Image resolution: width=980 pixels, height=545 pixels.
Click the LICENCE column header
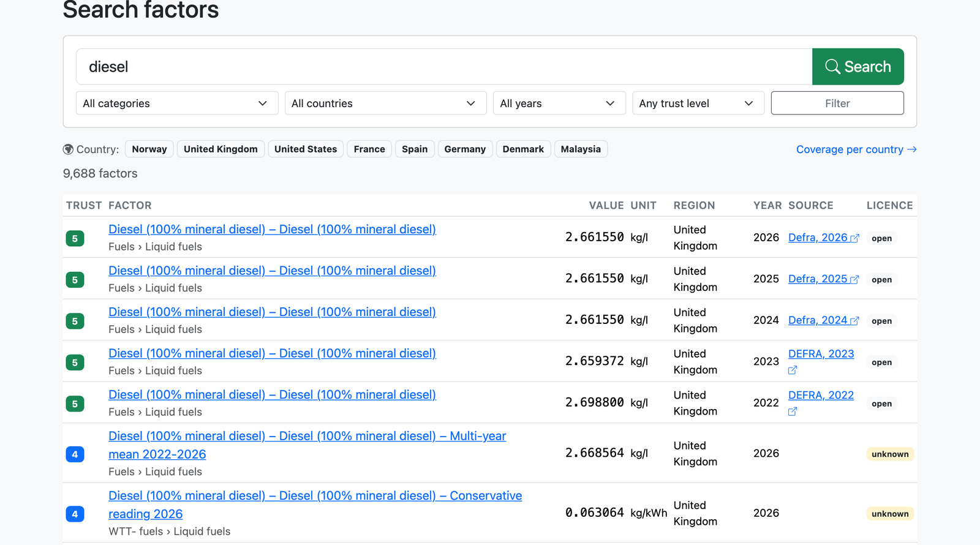(x=889, y=206)
